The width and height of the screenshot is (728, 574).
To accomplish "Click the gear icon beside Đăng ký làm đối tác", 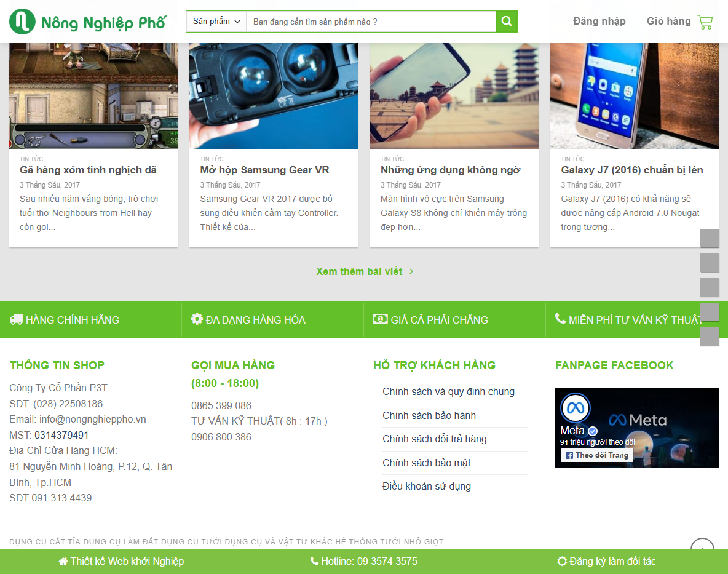I will tap(561, 561).
